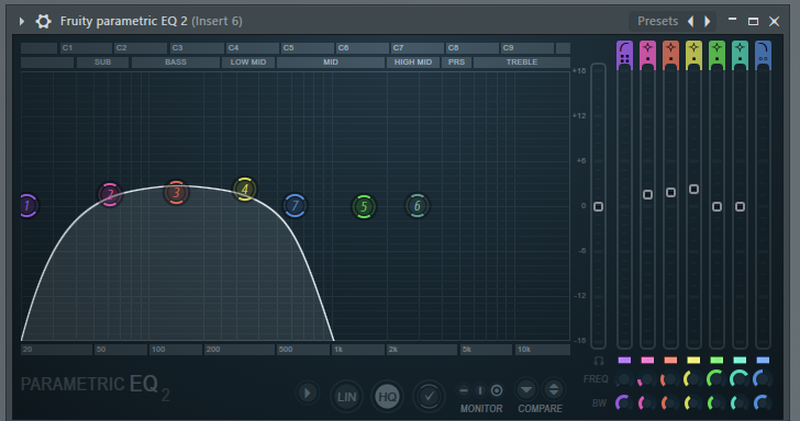Viewport: 800px width, 421px height.
Task: Click the HIGH MID frequency range label
Action: pos(413,62)
